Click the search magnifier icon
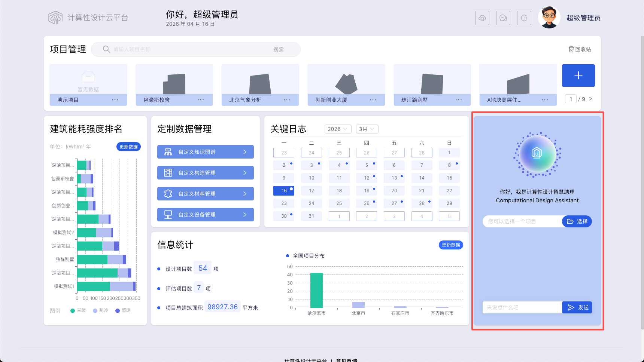 106,49
